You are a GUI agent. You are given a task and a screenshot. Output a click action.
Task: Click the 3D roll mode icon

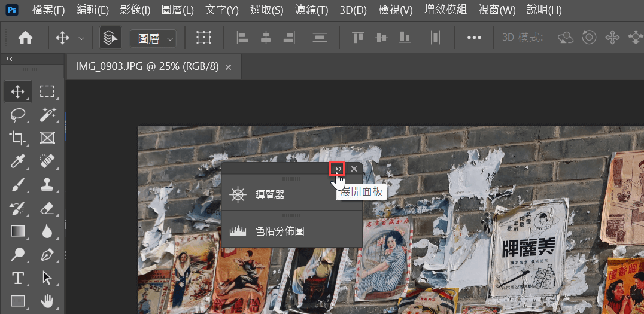pyautogui.click(x=589, y=38)
